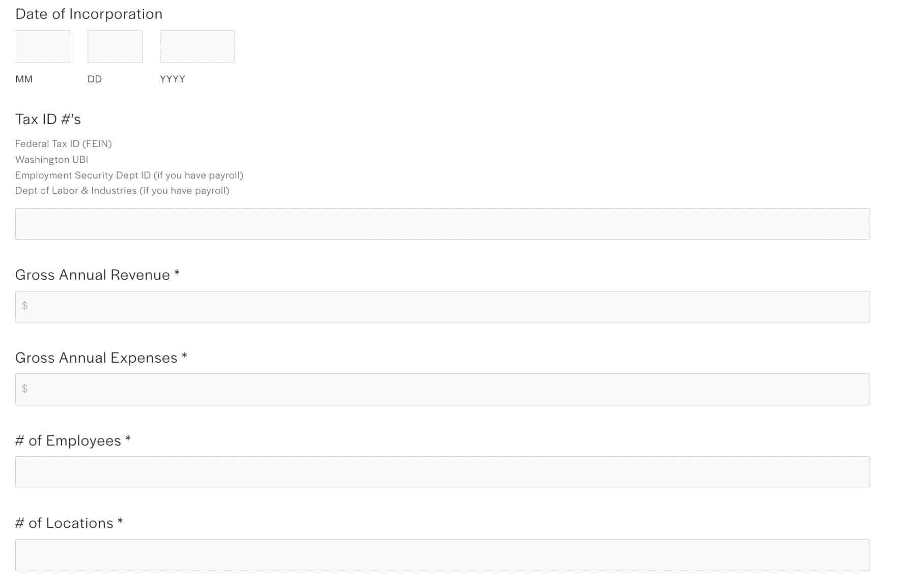The width and height of the screenshot is (909, 588).
Task: Click the DD day input box
Action: (x=115, y=46)
